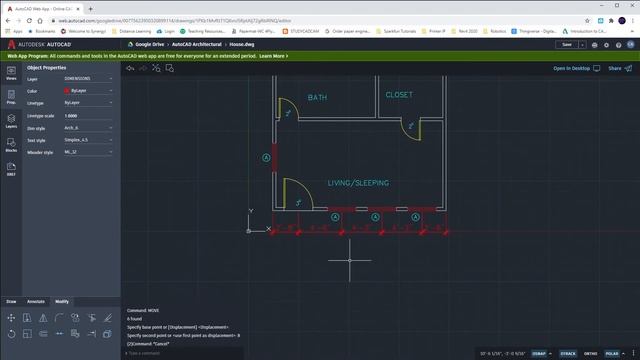The height and width of the screenshot is (360, 640).
Task: Select the Mirror tool icon
Action: [x=43, y=318]
